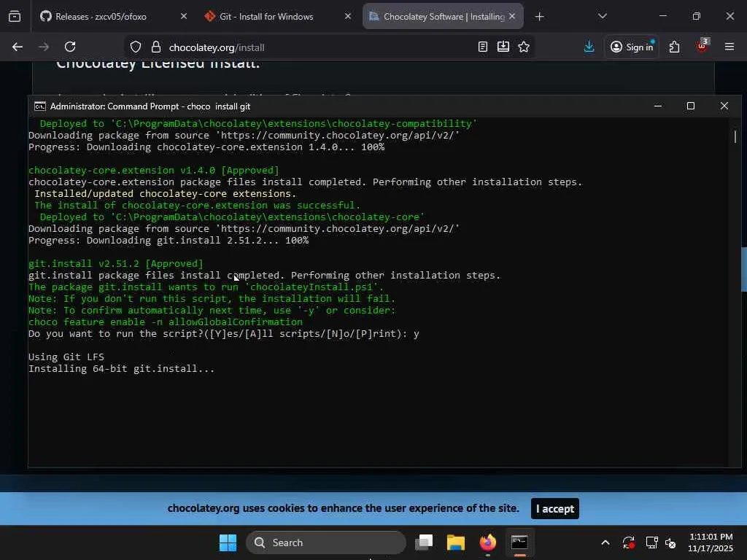Expand the list all tabs dropdown
The height and width of the screenshot is (560, 747).
click(602, 17)
